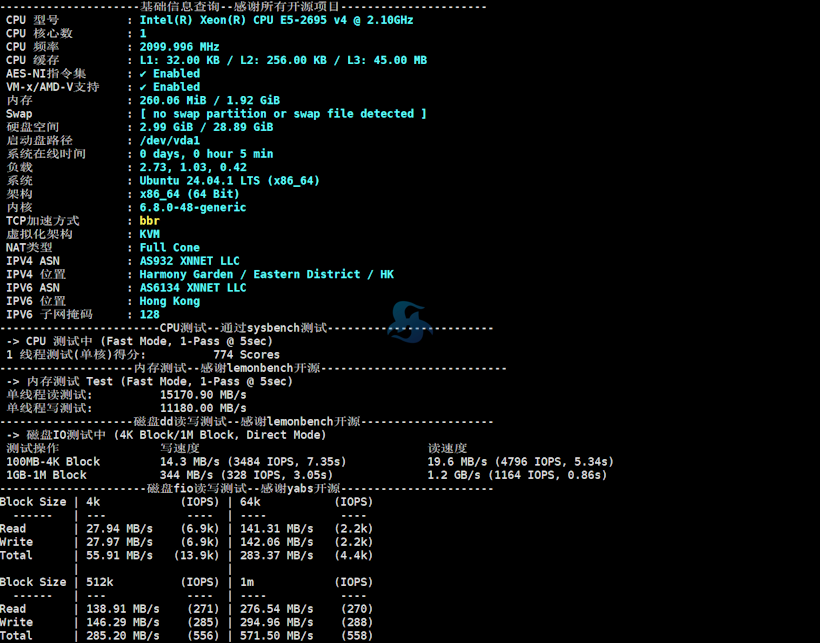This screenshot has width=820, height=643.
Task: Click the yellow bbr TCP value
Action: [150, 221]
